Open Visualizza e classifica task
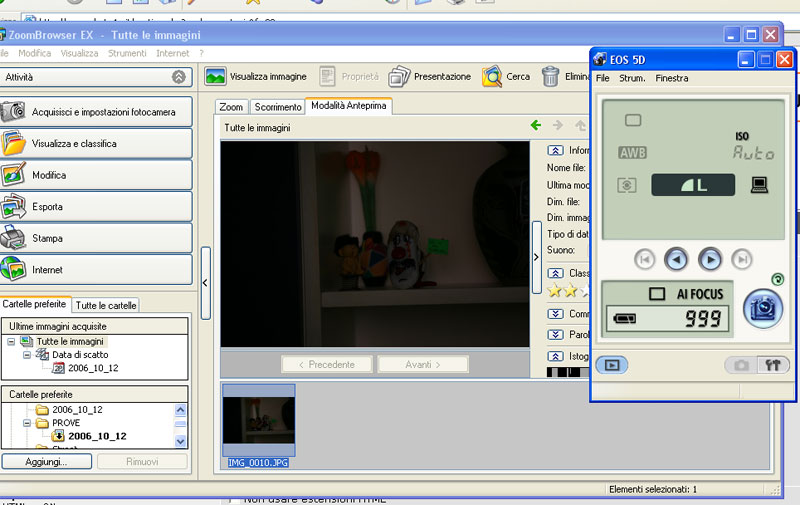800x505 pixels. click(x=96, y=143)
